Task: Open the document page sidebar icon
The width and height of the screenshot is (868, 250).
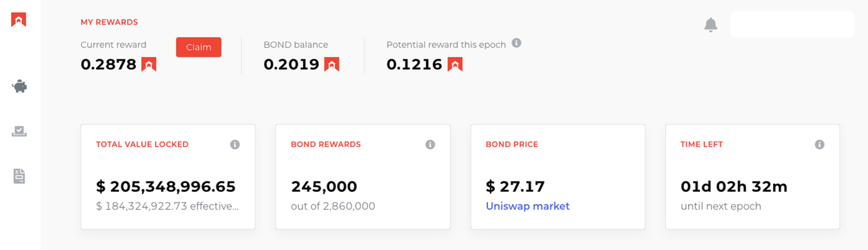Action: point(19,176)
